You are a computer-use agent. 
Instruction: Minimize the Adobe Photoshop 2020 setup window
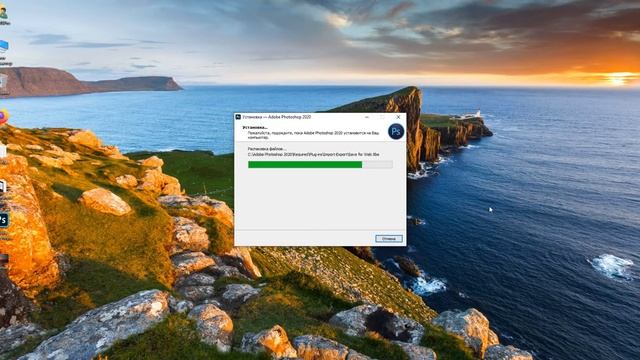367,117
